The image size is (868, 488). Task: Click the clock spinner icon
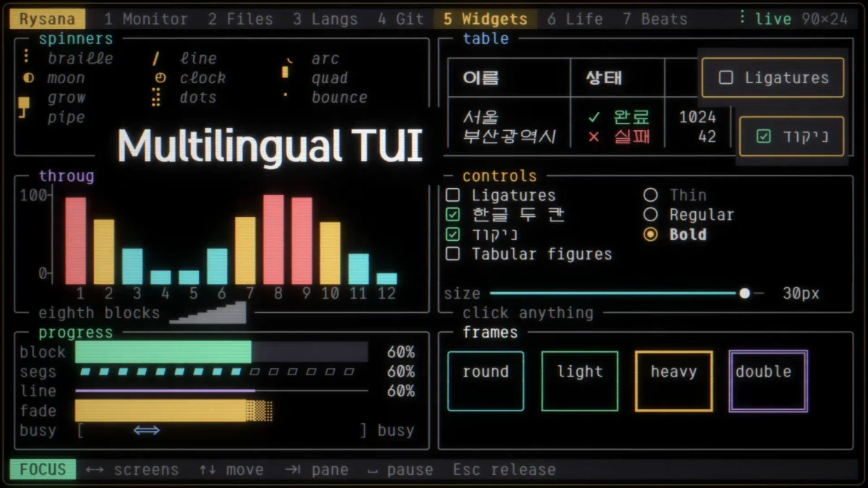[160, 78]
